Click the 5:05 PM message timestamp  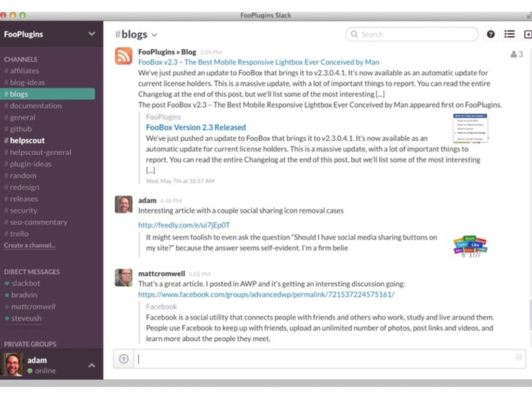pyautogui.click(x=199, y=274)
